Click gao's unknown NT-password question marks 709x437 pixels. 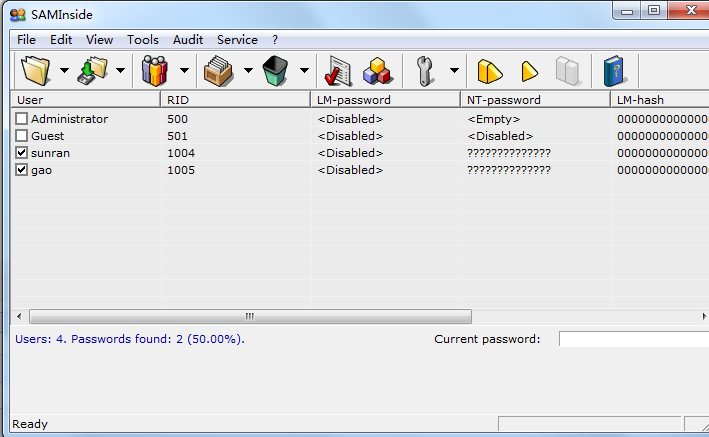[509, 171]
